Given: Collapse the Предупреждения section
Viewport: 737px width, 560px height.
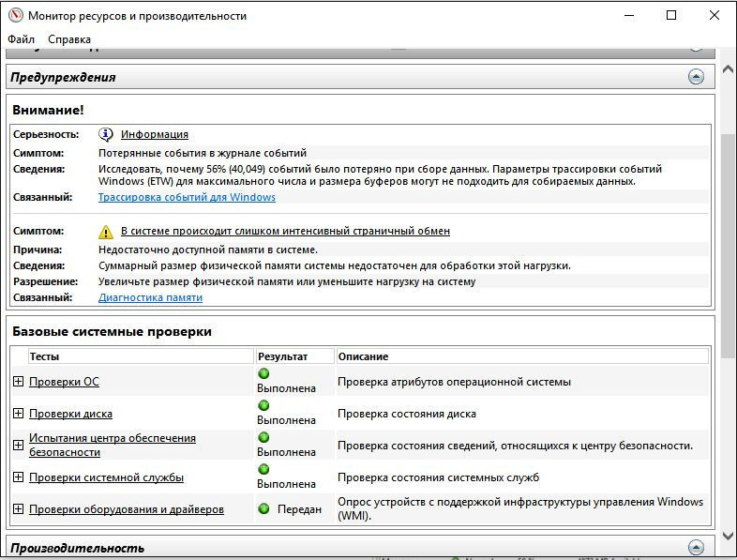Looking at the screenshot, I should 696,77.
